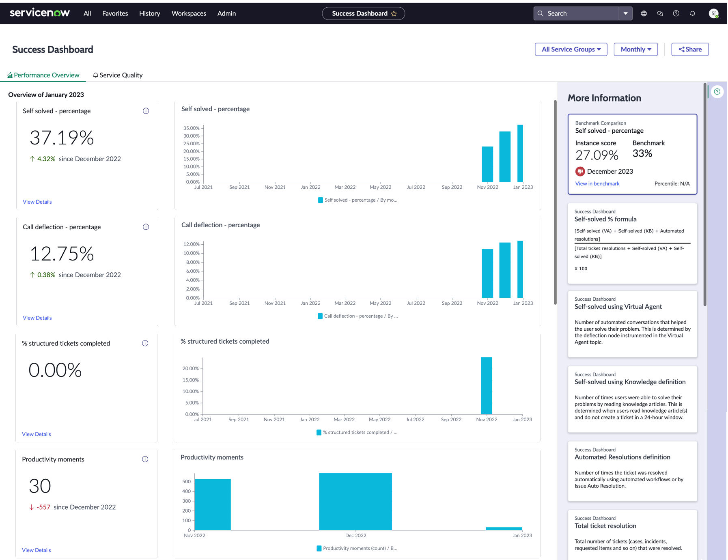Click Jan 2023 bar in Call deflection chart

coord(520,269)
